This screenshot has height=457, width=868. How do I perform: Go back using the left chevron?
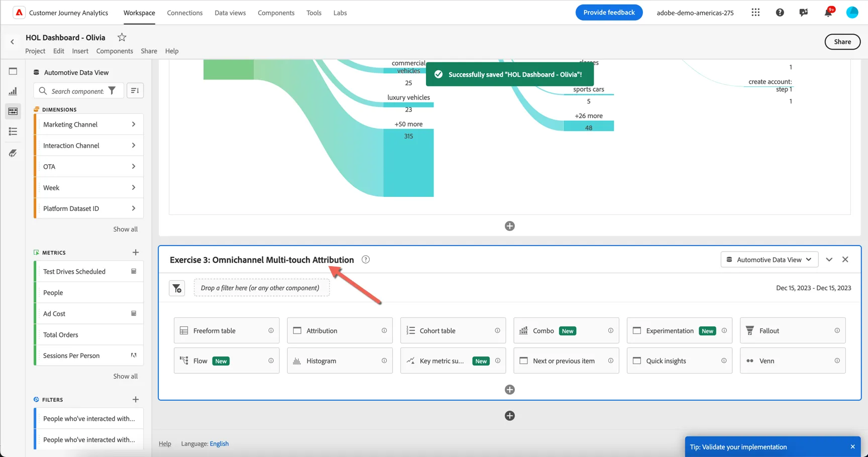(x=13, y=42)
